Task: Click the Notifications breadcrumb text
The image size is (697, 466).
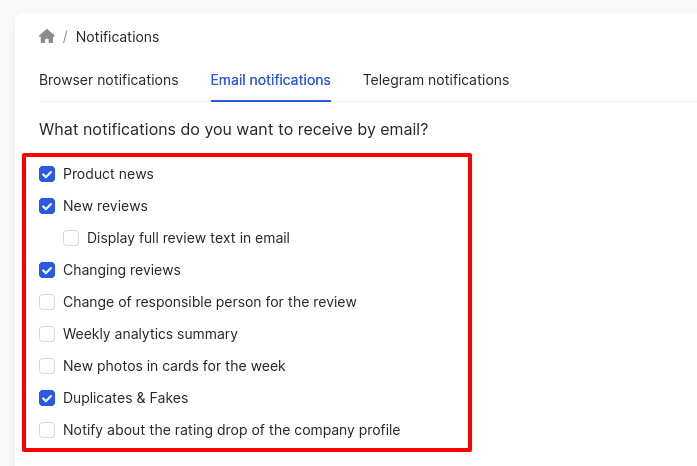Action: pyautogui.click(x=117, y=37)
